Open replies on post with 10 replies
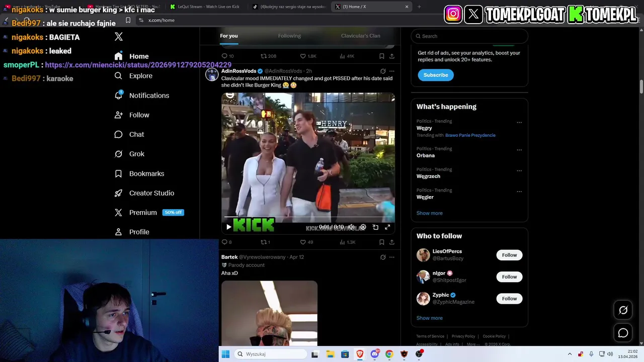The width and height of the screenshot is (644, 362). click(x=228, y=56)
